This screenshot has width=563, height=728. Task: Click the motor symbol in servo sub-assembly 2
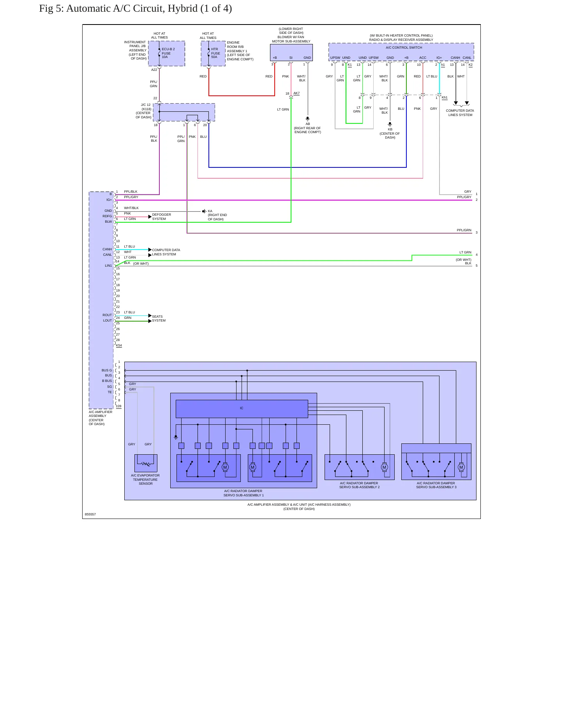point(385,467)
